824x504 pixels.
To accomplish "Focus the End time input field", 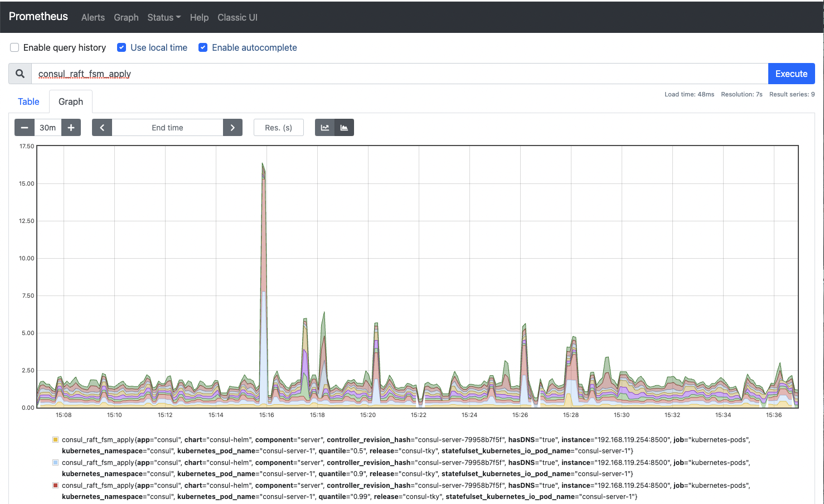I will click(167, 128).
